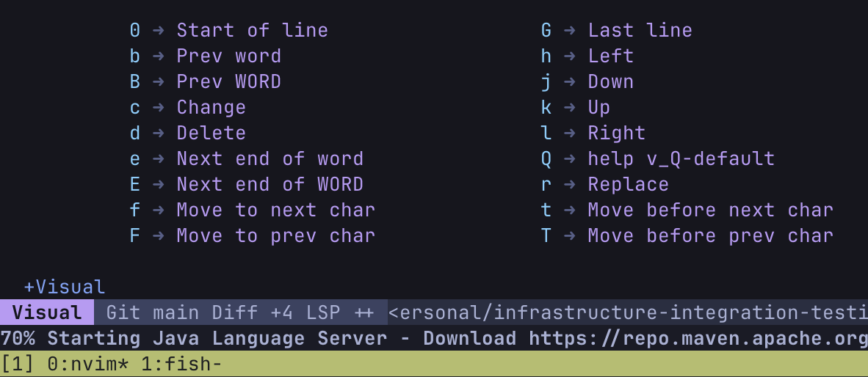
Task: Pick the Delete operator entry
Action: [x=211, y=133]
